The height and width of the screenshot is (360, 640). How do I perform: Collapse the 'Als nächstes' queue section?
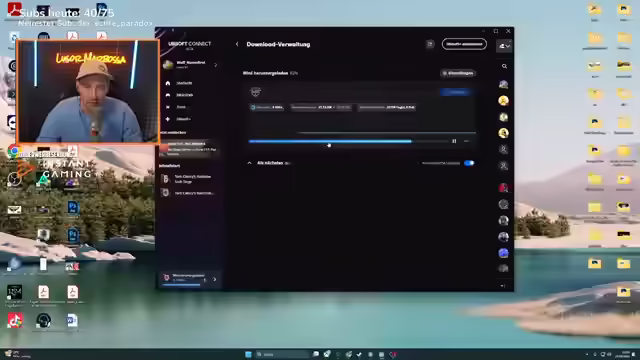pyautogui.click(x=249, y=163)
